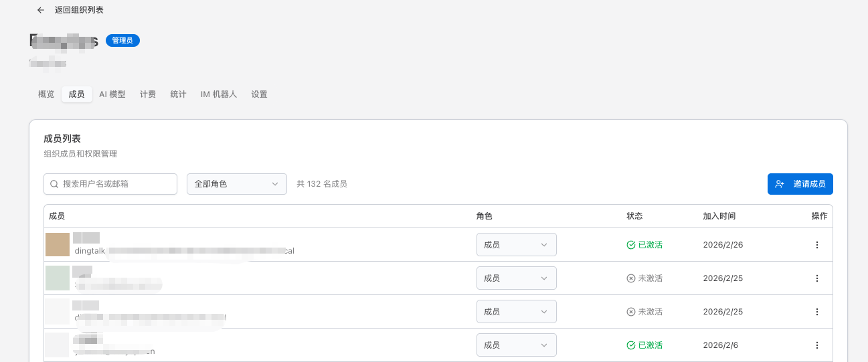Image resolution: width=868 pixels, height=362 pixels.
Task: Open role dropdown for second 2026/2/25 member
Action: (517, 312)
